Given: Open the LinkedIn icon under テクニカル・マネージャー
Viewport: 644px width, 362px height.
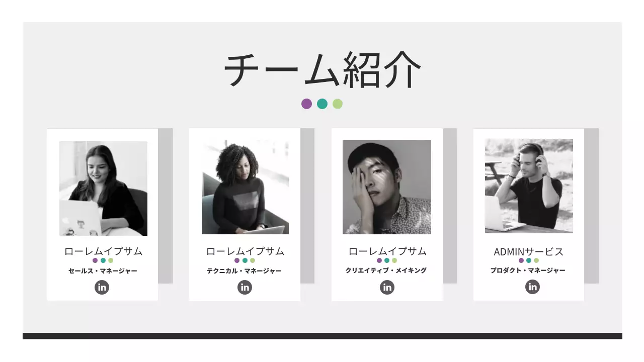Looking at the screenshot, I should [245, 288].
